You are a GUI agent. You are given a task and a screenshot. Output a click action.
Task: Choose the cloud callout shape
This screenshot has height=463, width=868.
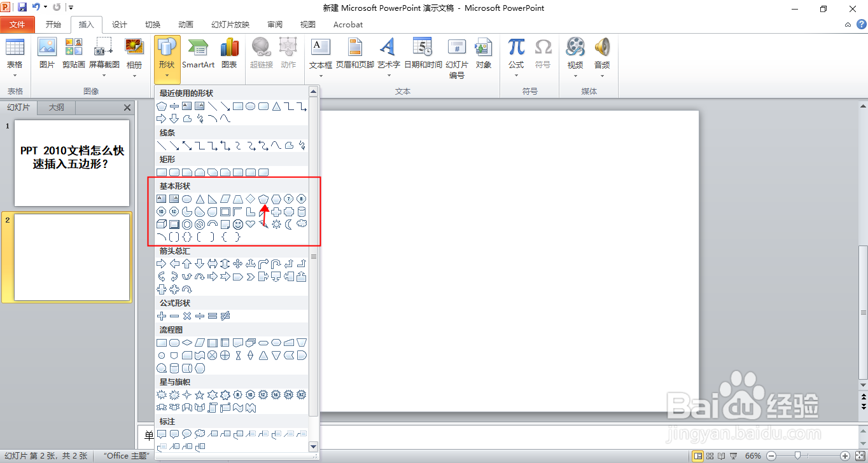point(200,434)
